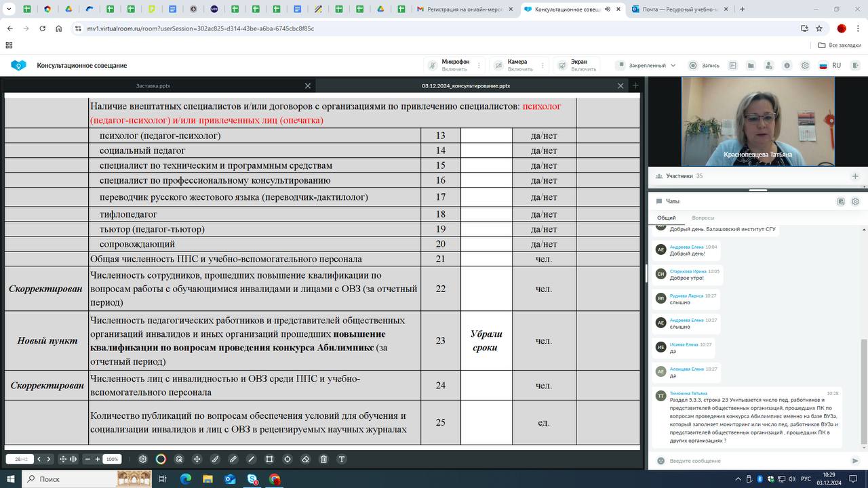Expand the Закрепленный layout dropdown
The width and height of the screenshot is (868, 488).
coord(646,66)
